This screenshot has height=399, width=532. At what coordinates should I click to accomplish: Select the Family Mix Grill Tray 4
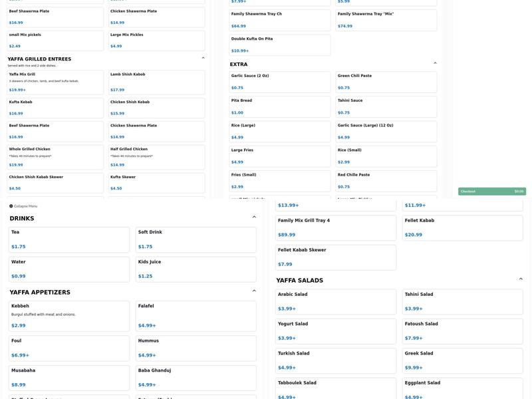(336, 227)
